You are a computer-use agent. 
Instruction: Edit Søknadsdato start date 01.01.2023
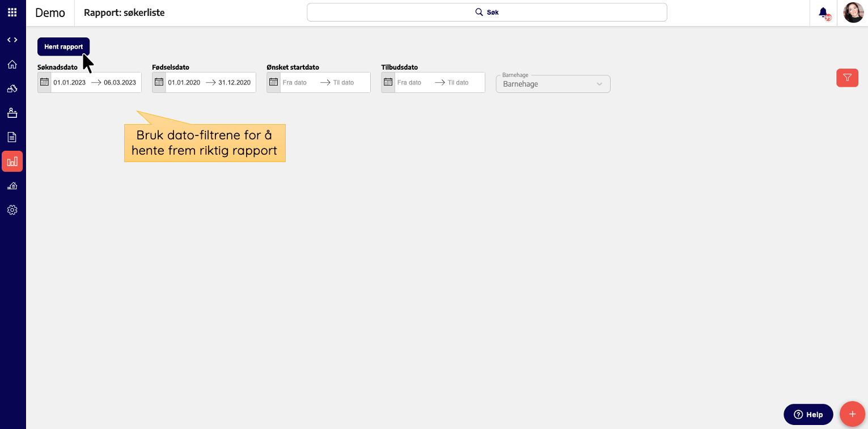point(70,82)
